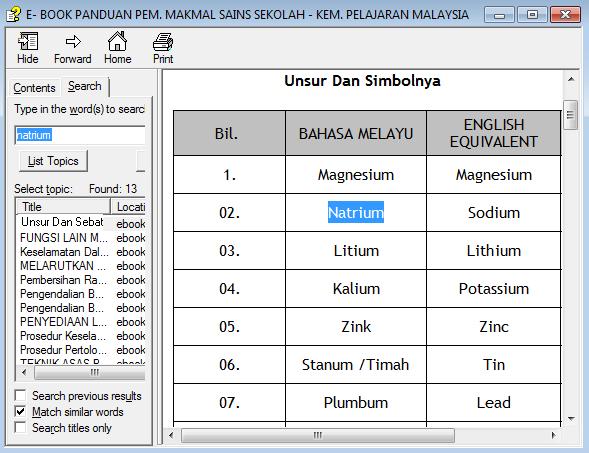
Task: Maximize the E-Book window
Action: (532, 15)
